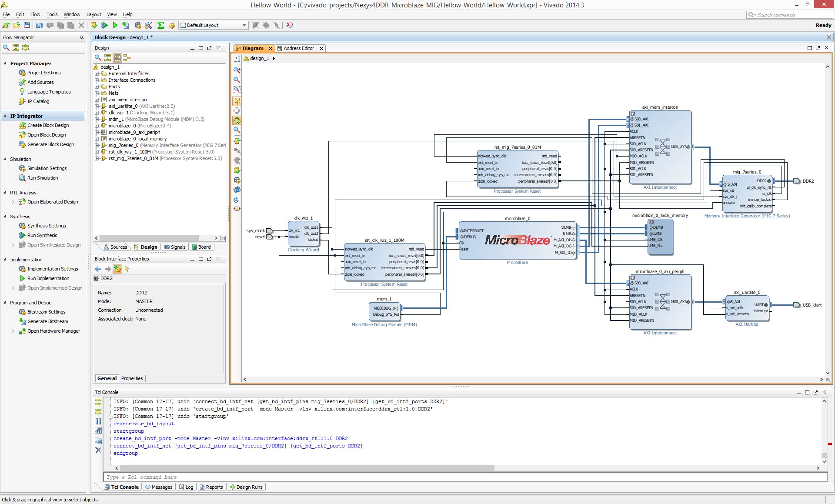Image resolution: width=835 pixels, height=504 pixels.
Task: Expand External Interfaces tree node
Action: tap(97, 73)
